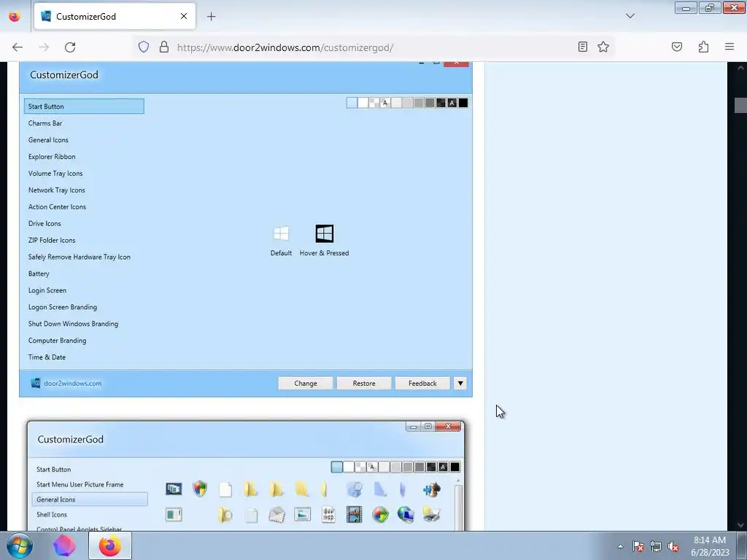The image size is (747, 560).
Task: Click the folder with magnifier search icon
Action: pyautogui.click(x=225, y=515)
